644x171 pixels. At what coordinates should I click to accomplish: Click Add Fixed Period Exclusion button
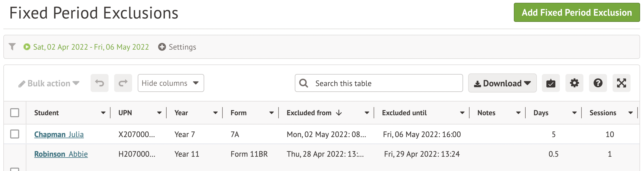(x=577, y=12)
